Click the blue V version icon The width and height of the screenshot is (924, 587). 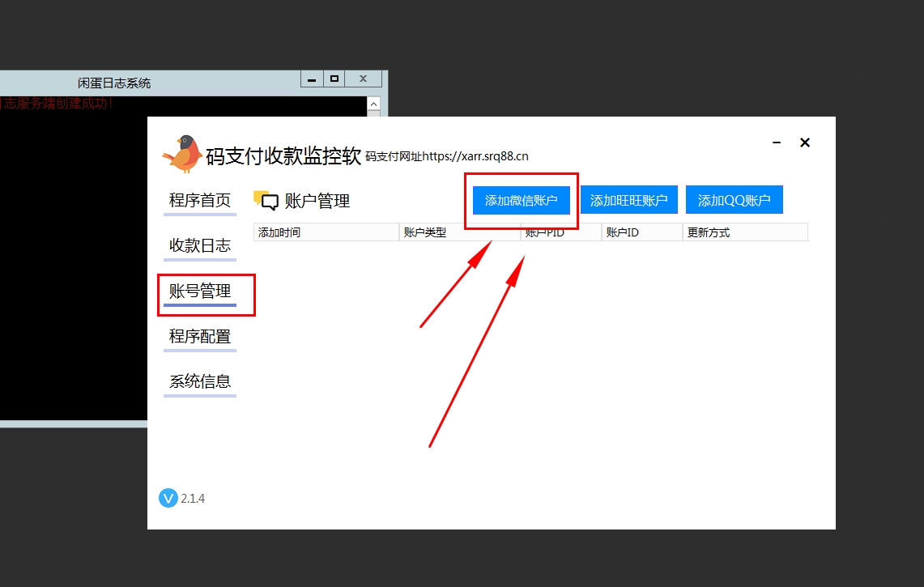(168, 498)
